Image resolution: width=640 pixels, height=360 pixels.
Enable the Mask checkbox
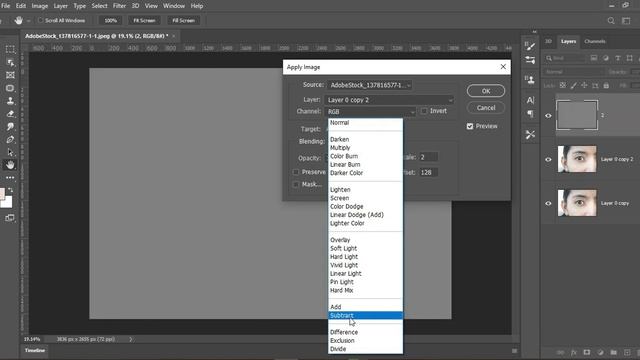296,184
